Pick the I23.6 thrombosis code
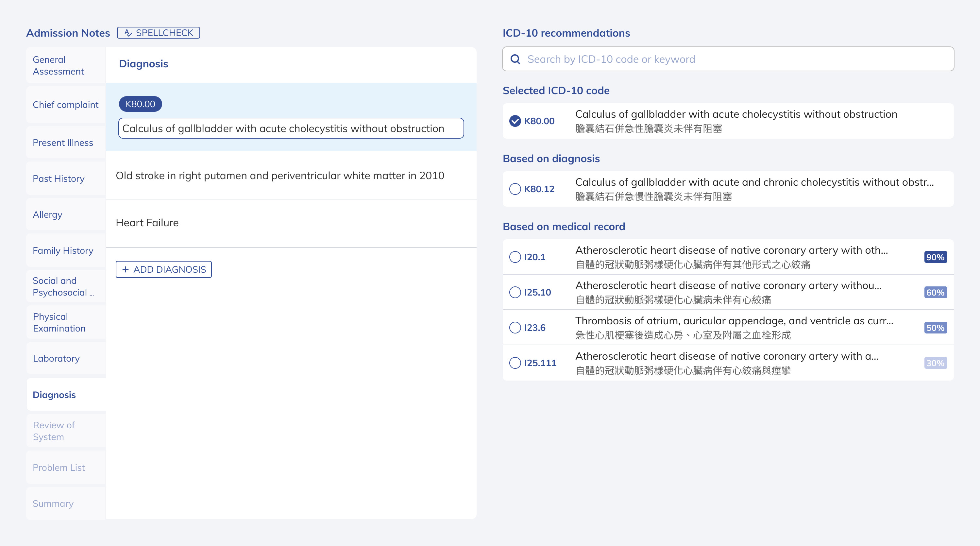The image size is (980, 546). (515, 328)
